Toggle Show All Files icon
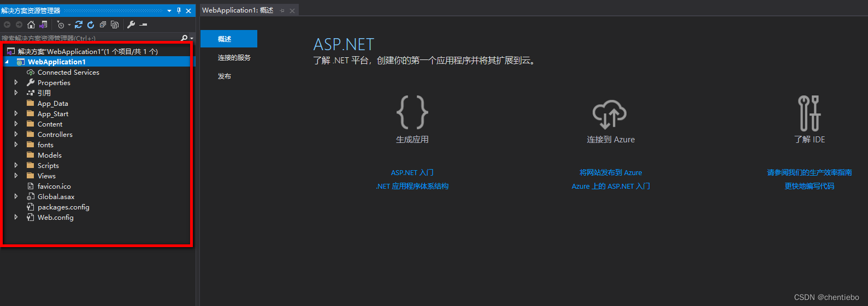868x306 pixels. point(115,25)
